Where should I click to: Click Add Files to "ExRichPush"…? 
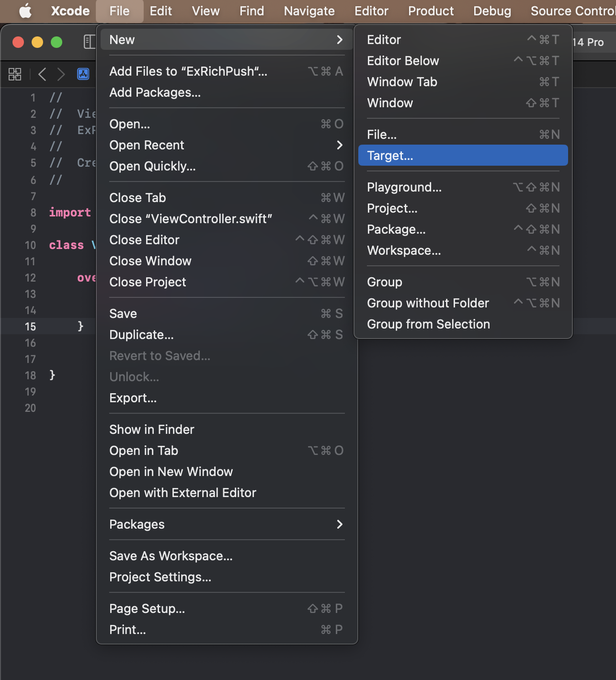click(x=227, y=71)
